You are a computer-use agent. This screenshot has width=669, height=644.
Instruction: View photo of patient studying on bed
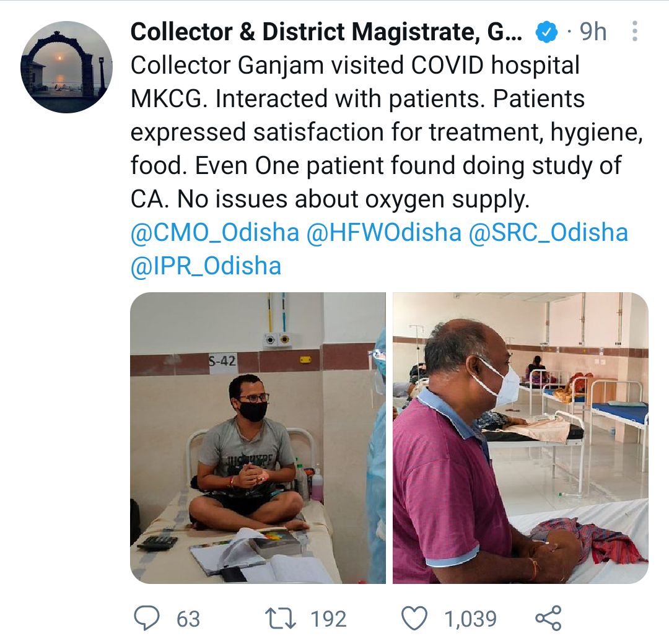(x=258, y=438)
